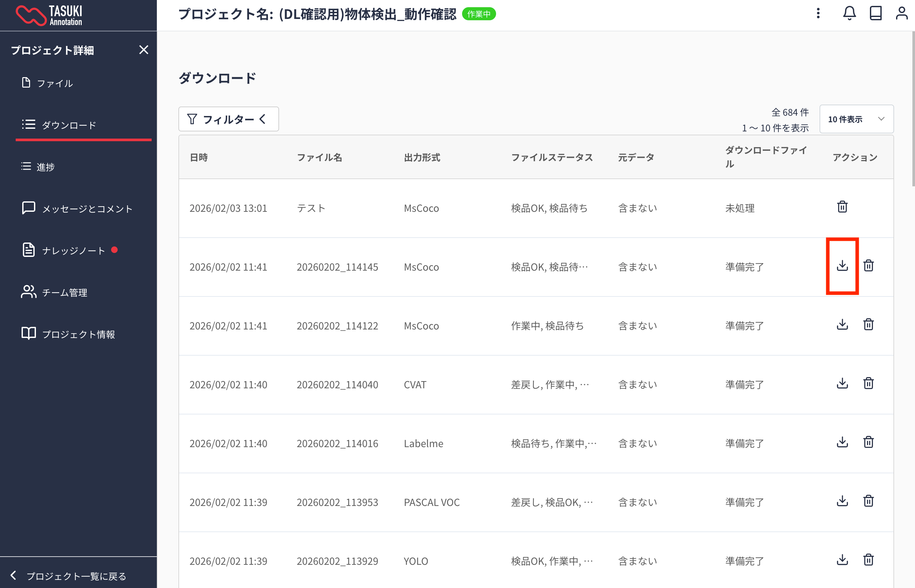The height and width of the screenshot is (588, 915).
Task: Return via プロジェクト一覧に戻る link
Action: click(76, 576)
